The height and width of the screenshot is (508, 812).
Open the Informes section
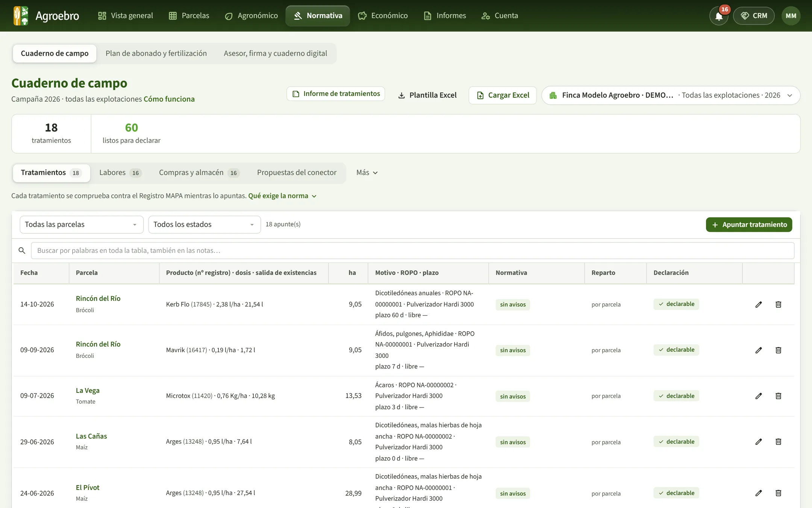click(x=445, y=16)
